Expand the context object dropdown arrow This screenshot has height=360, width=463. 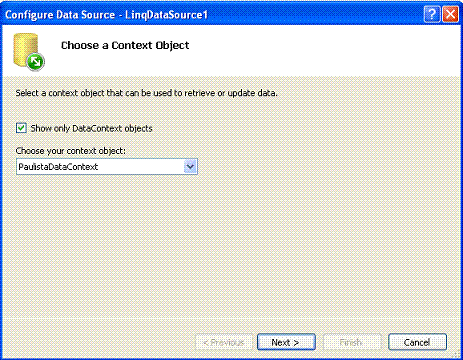click(x=190, y=166)
